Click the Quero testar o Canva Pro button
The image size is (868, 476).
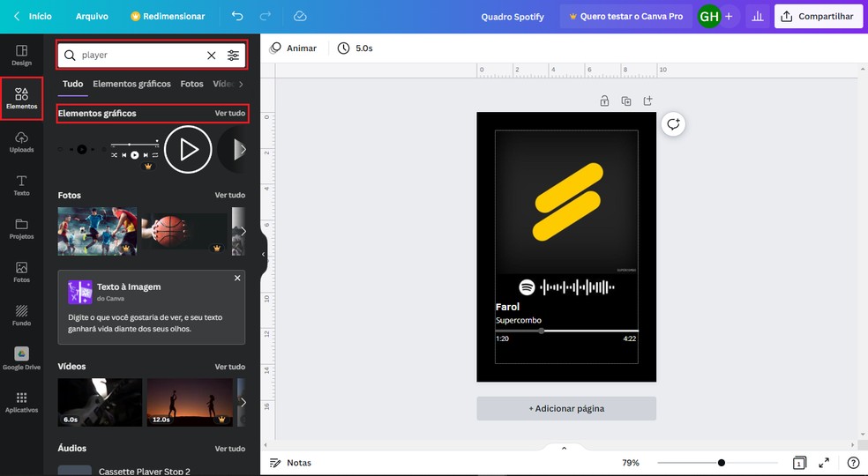coord(626,17)
